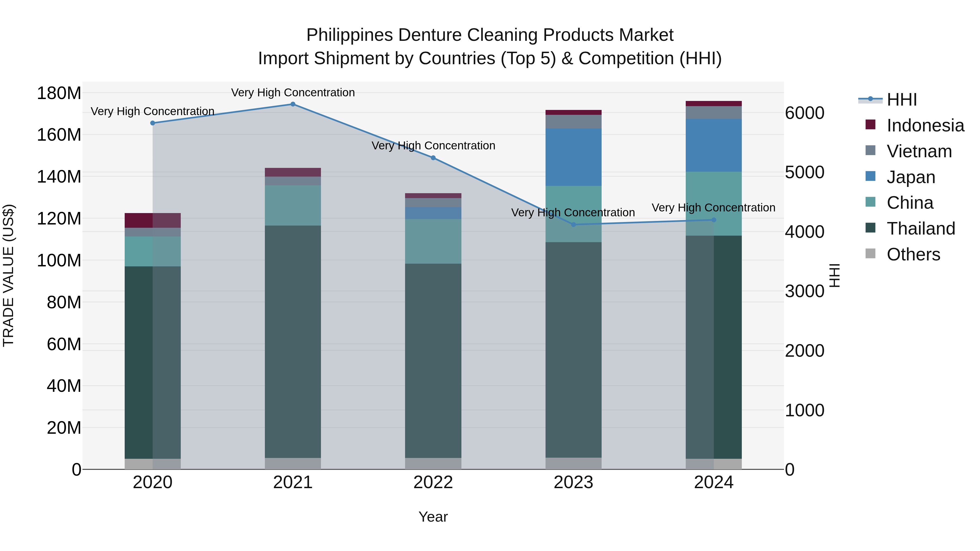Click the 100M left axis tick label
The height and width of the screenshot is (551, 980).
pos(59,260)
